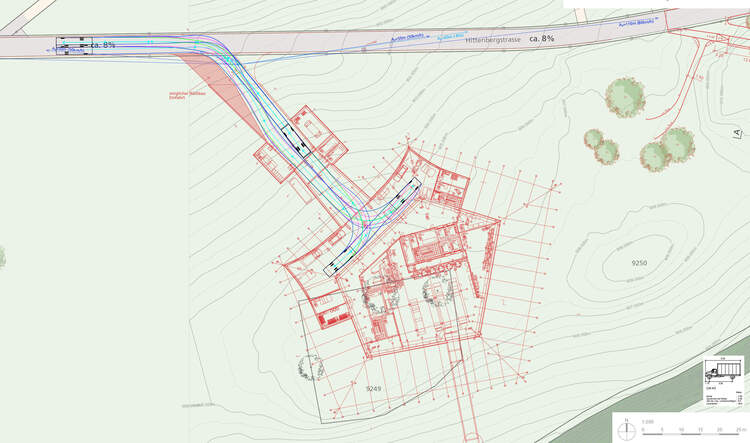Click the truck outline on the road at left
The width and height of the screenshot is (750, 443).
71,45
